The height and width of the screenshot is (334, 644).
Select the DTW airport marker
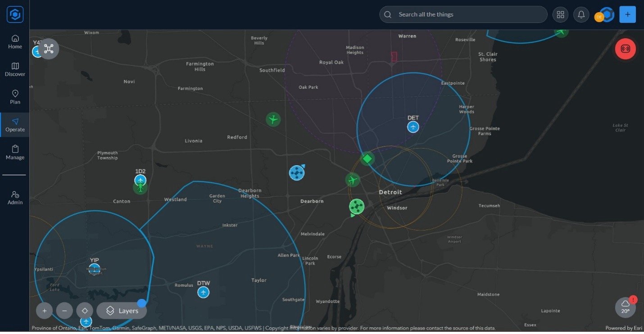[203, 292]
